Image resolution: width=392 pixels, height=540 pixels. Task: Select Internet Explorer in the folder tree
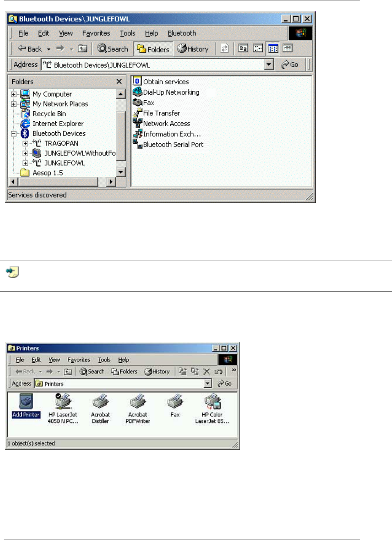tap(58, 124)
